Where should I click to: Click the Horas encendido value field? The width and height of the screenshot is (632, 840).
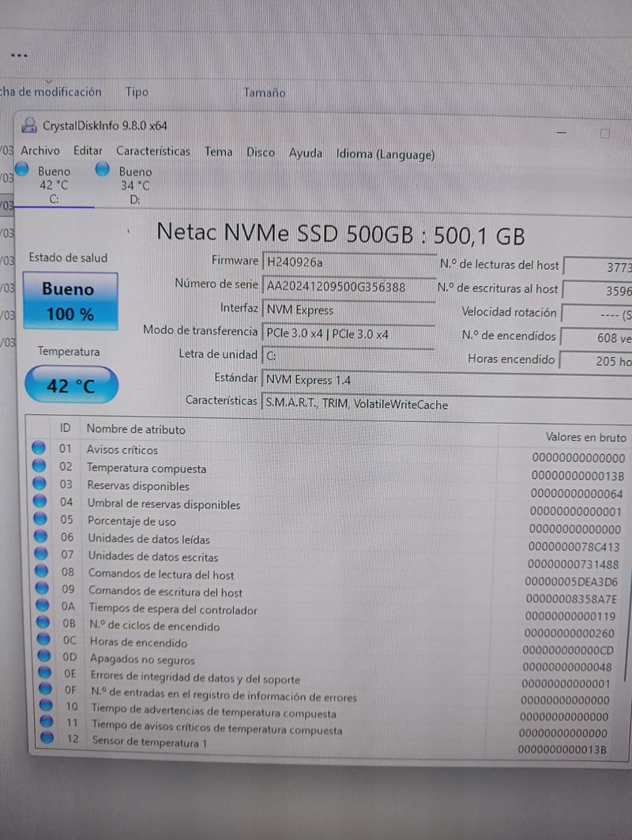pyautogui.click(x=596, y=361)
